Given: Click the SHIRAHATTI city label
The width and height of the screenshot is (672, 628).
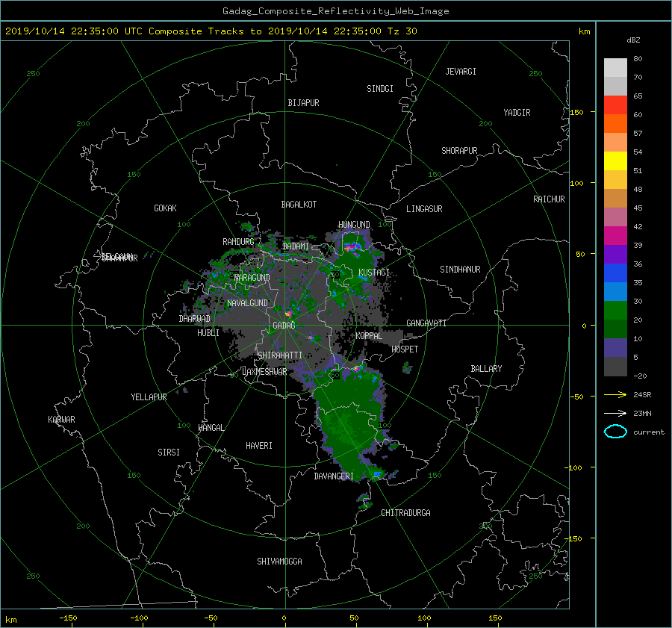Looking at the screenshot, I should pyautogui.click(x=280, y=355).
